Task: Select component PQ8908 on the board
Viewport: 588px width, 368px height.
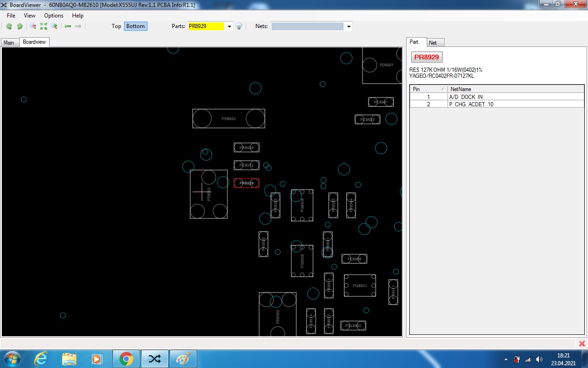Action: [302, 261]
